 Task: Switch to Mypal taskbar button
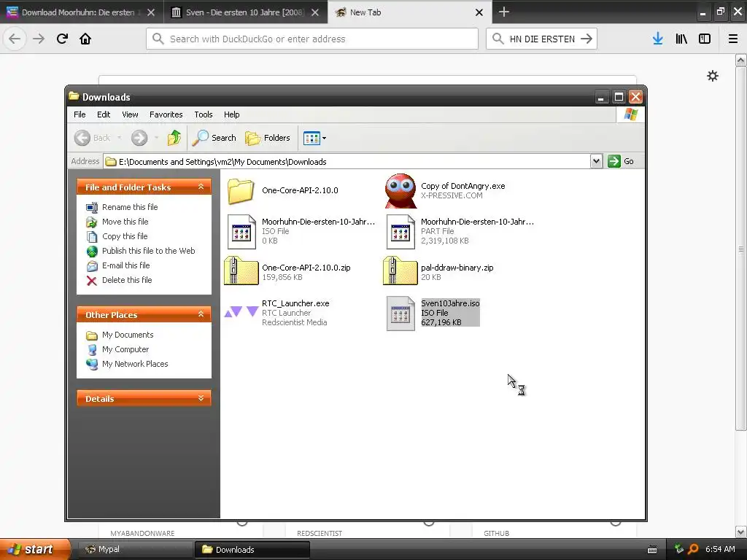click(135, 549)
